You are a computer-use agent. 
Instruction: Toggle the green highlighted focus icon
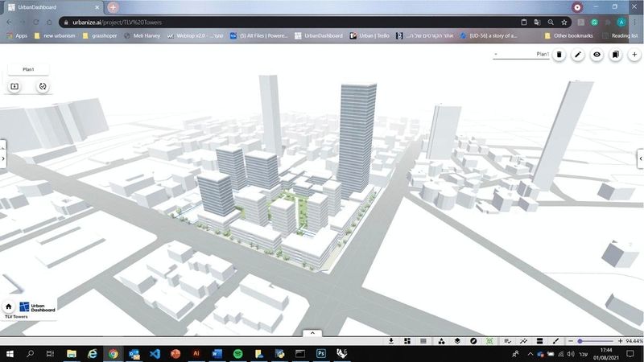489,341
